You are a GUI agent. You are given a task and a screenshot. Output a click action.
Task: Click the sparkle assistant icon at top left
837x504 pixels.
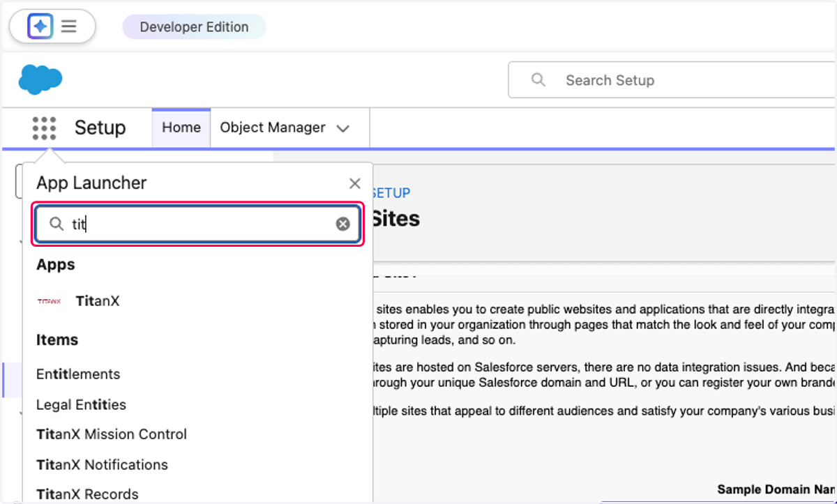coord(40,26)
